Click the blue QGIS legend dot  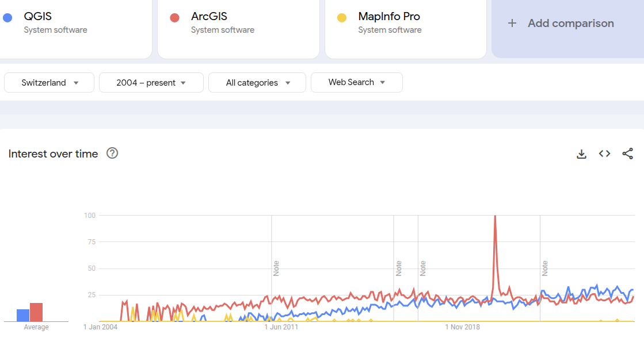(x=7, y=17)
